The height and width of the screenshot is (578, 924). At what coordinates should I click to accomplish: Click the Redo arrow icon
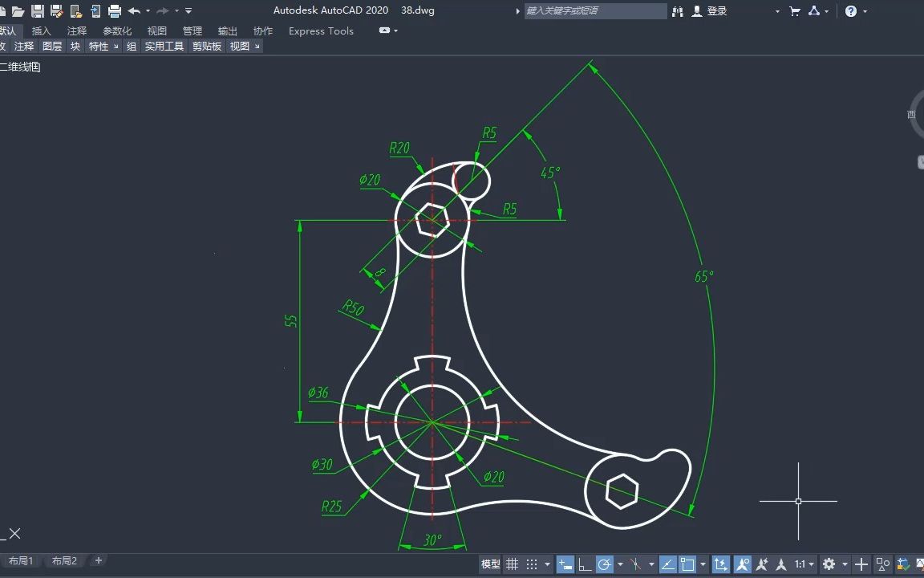pyautogui.click(x=163, y=10)
